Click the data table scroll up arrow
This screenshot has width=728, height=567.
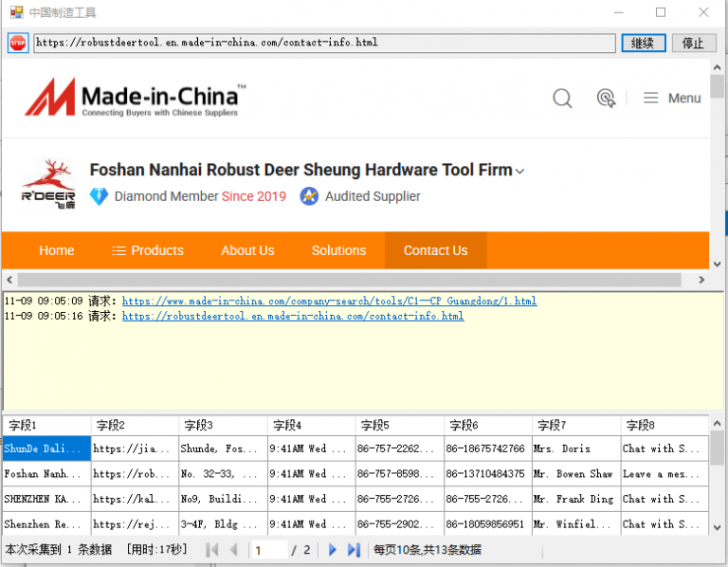pos(717,423)
